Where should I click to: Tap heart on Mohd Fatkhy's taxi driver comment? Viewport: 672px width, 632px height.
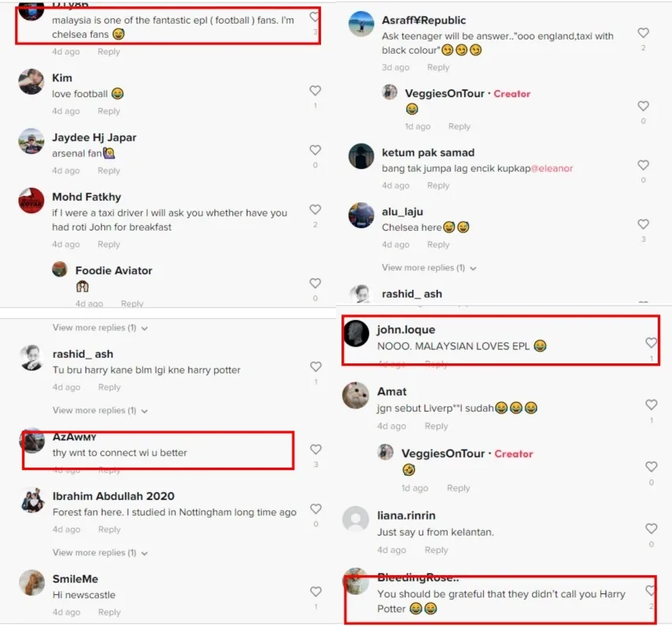tap(315, 209)
